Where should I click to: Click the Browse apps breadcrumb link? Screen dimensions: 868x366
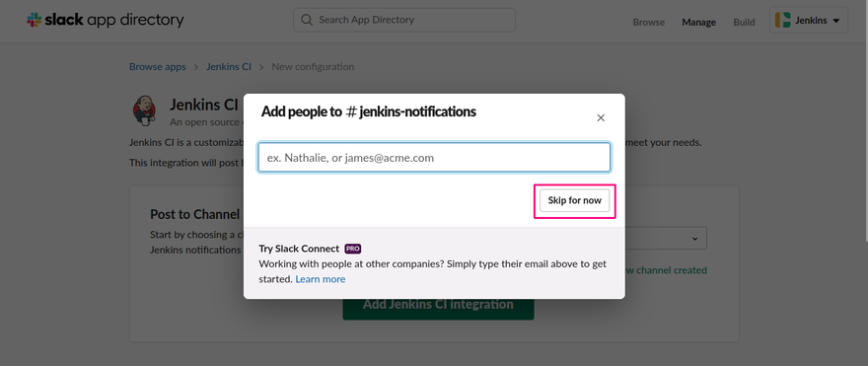click(158, 66)
